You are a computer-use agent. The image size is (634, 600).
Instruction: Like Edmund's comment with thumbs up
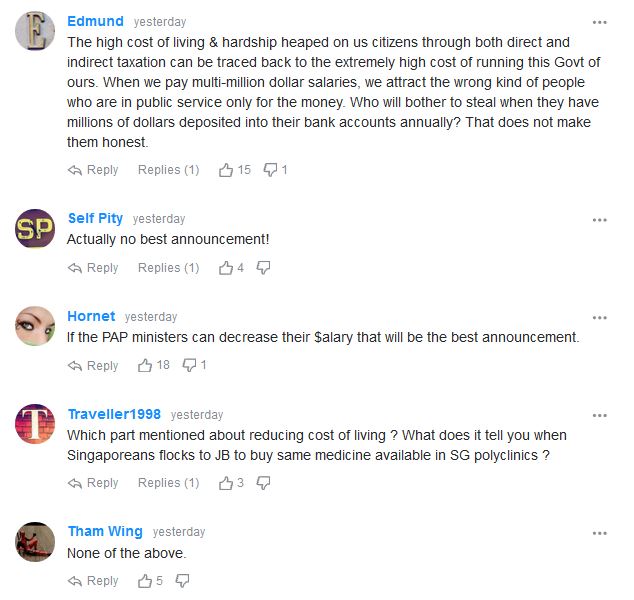click(x=226, y=170)
